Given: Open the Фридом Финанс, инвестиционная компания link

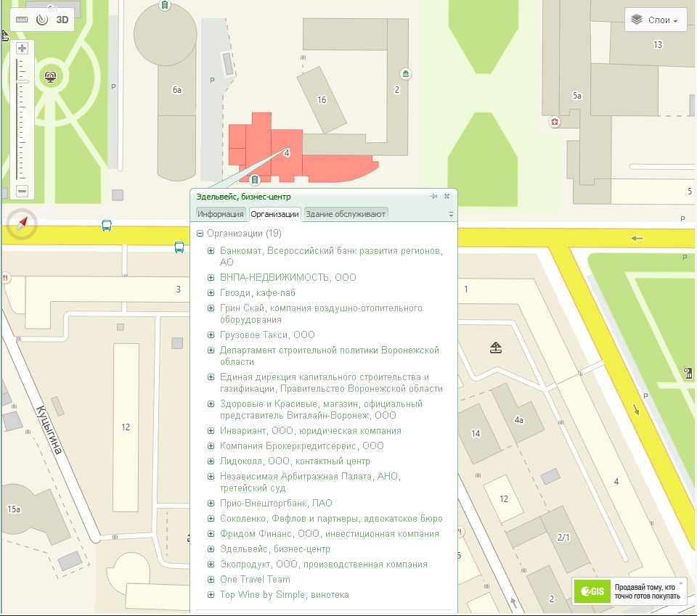Looking at the screenshot, I should [330, 533].
